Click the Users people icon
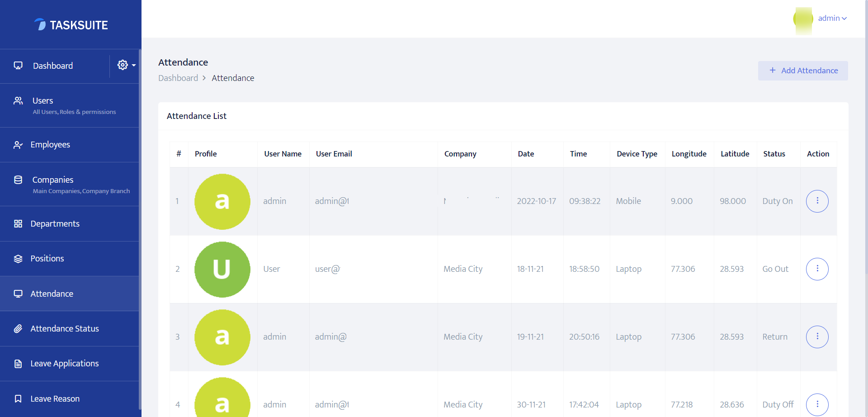This screenshot has width=868, height=417. point(18,101)
